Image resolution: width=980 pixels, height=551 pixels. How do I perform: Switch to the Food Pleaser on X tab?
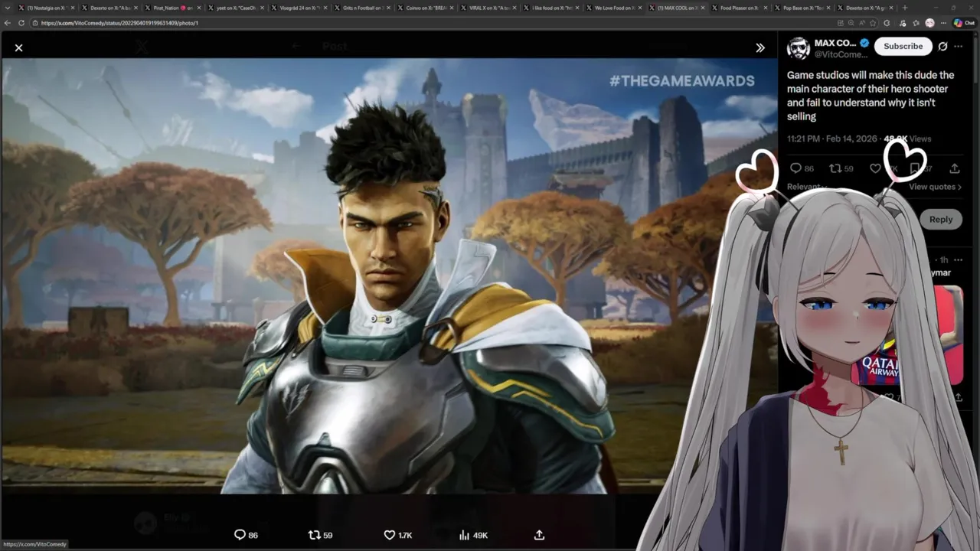(740, 8)
